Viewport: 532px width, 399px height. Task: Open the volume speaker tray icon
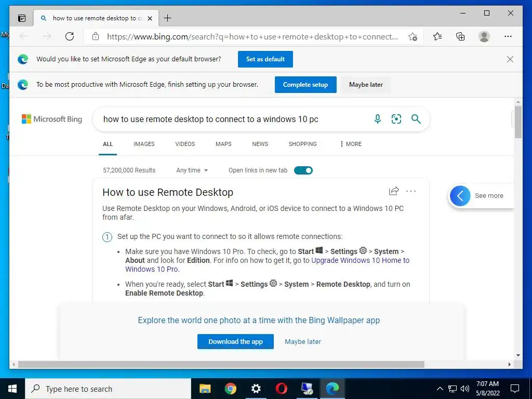click(x=465, y=389)
